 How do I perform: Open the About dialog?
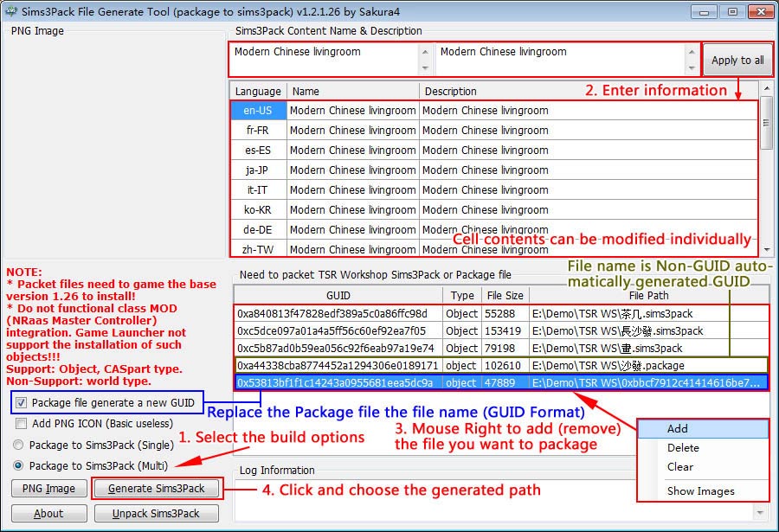click(x=49, y=514)
